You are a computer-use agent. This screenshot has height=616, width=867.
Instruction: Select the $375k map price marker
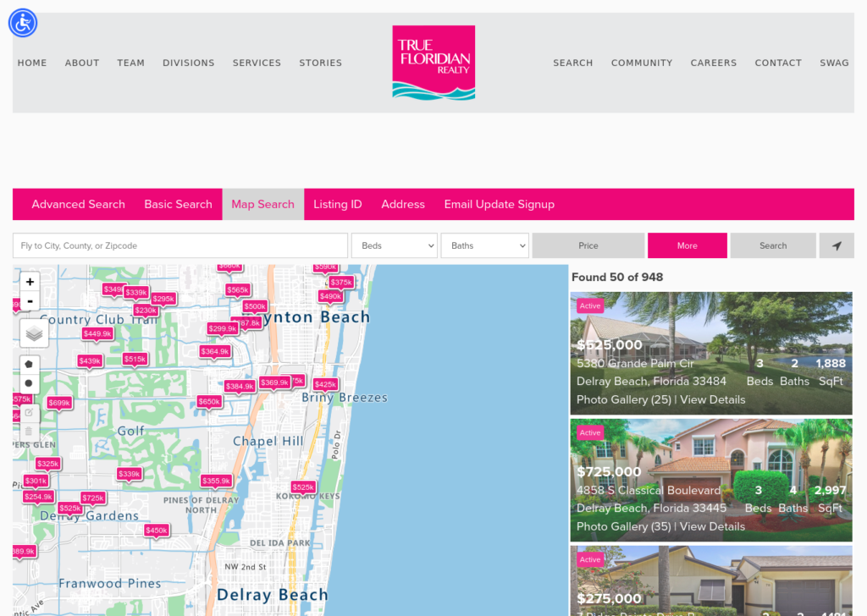[341, 283]
